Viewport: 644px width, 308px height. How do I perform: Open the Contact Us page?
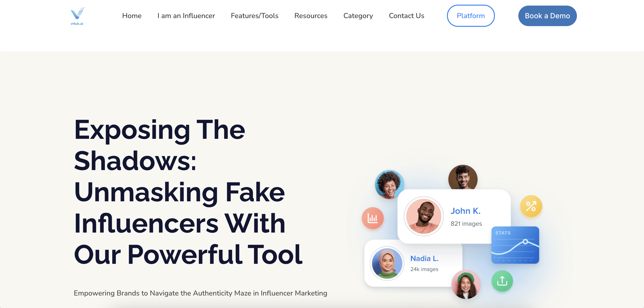[407, 16]
